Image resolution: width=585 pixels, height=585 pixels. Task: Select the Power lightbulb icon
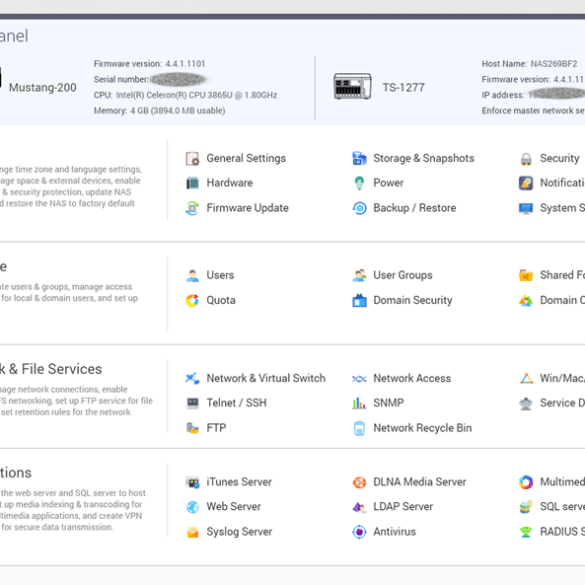[x=359, y=183]
